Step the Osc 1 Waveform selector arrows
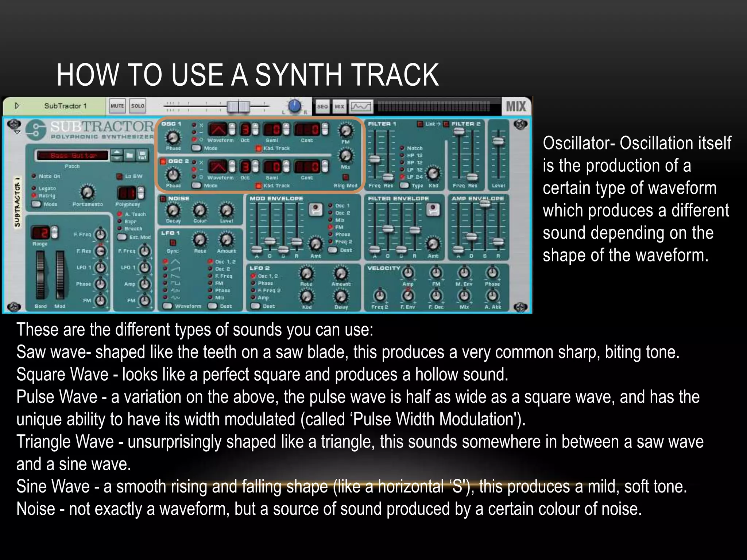747x560 pixels. point(232,129)
